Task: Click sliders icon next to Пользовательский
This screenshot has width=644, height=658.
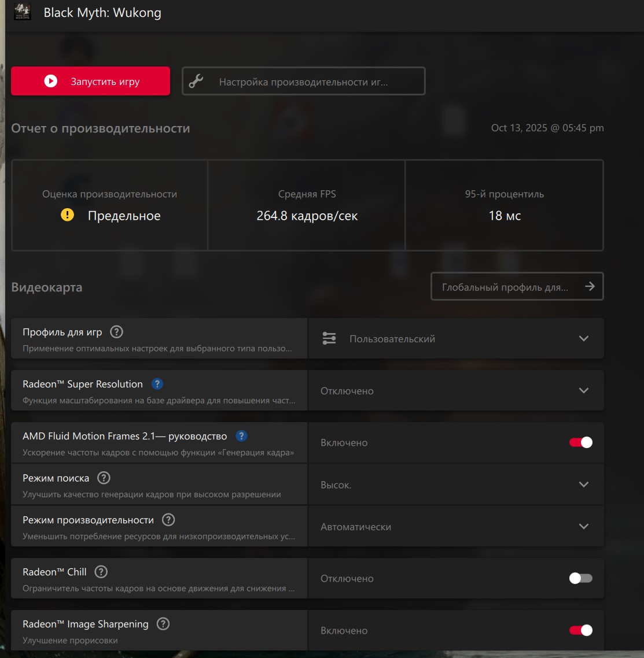Action: [x=329, y=338]
